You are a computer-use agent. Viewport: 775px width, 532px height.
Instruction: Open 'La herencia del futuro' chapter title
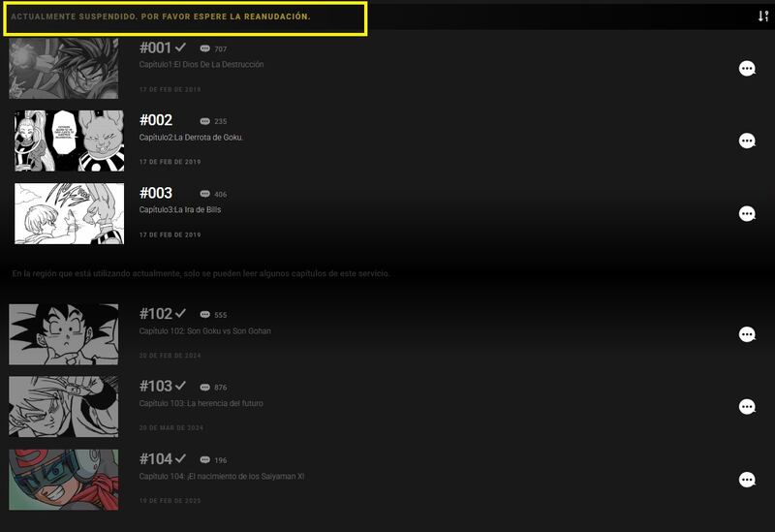click(x=201, y=403)
